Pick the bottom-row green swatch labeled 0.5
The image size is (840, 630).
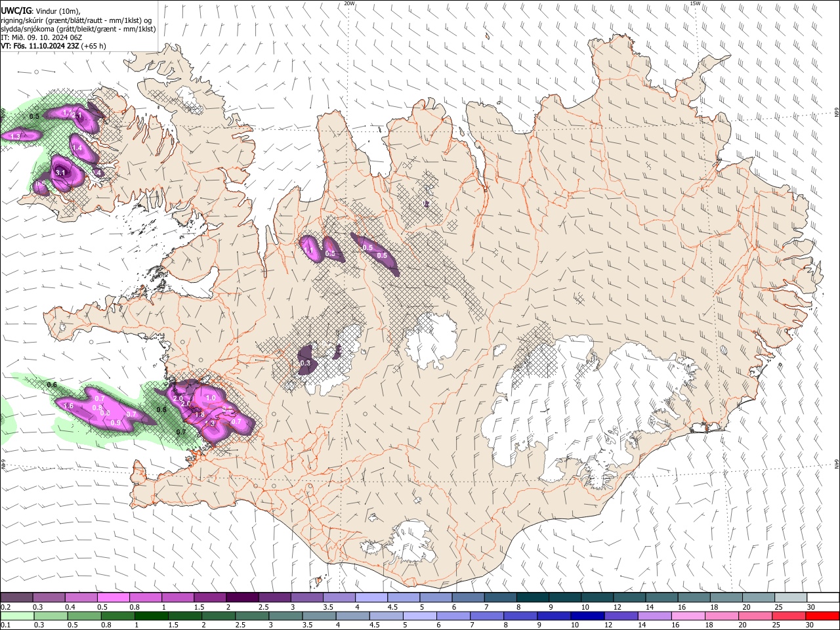[84, 616]
